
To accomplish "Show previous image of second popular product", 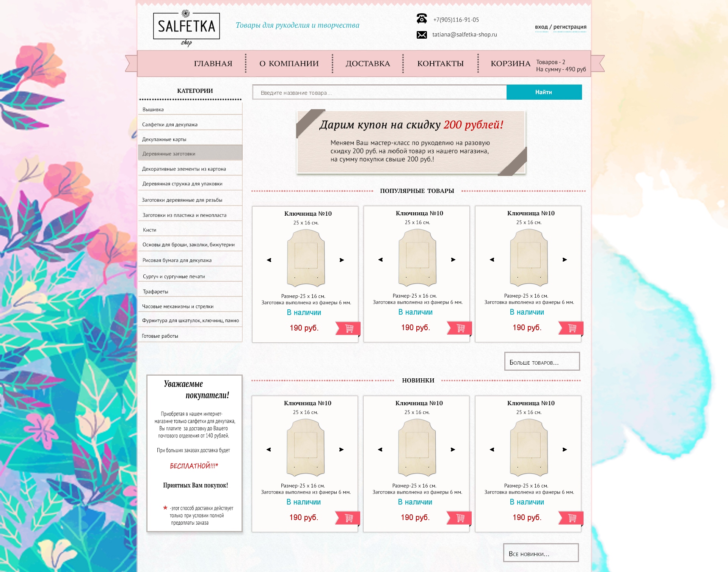I will point(380,260).
